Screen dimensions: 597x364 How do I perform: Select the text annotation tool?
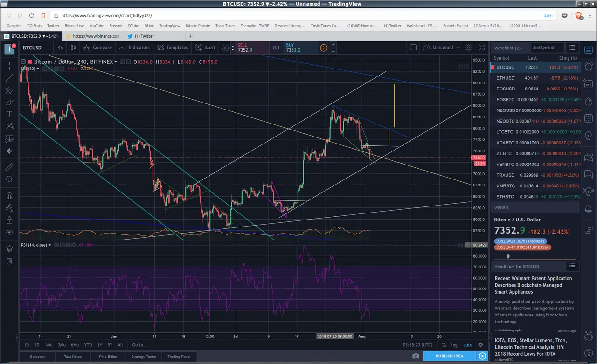(x=9, y=114)
